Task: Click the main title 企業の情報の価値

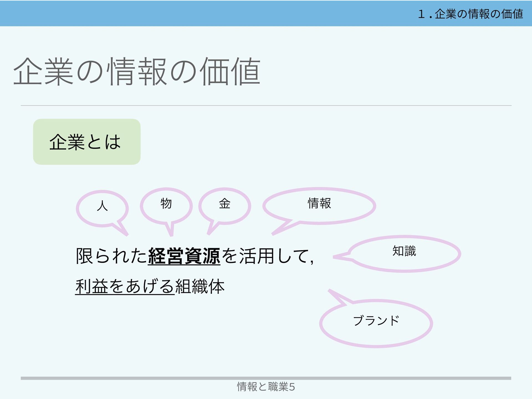Action: coord(137,71)
